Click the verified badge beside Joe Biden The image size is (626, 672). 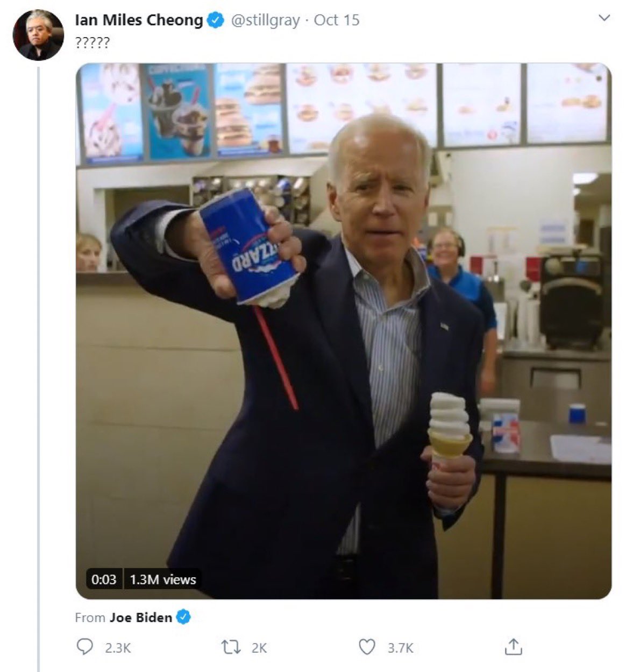(x=183, y=617)
